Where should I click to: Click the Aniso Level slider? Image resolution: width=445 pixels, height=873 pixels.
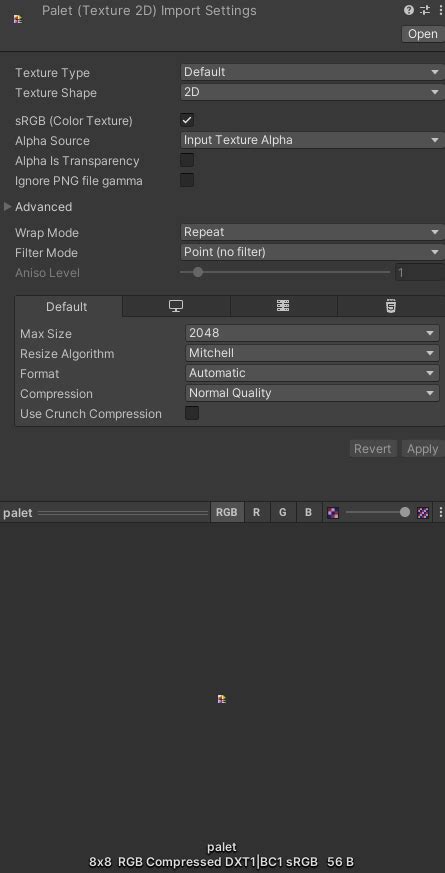click(285, 272)
